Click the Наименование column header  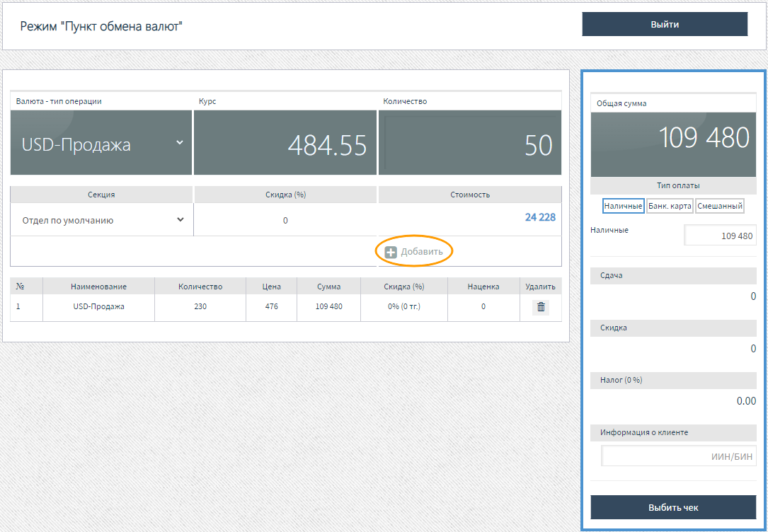pyautogui.click(x=98, y=287)
